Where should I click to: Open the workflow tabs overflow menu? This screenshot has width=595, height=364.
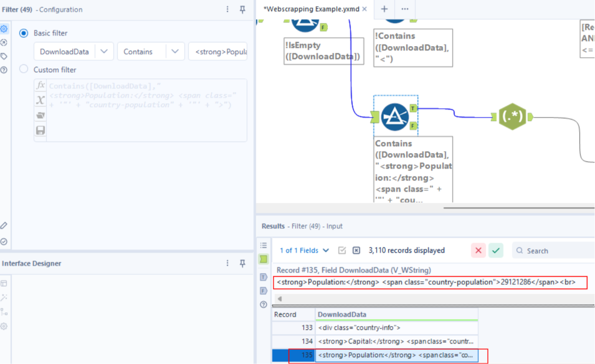tap(405, 9)
